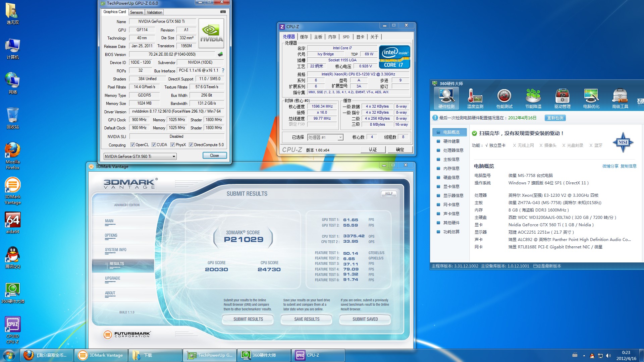Open the 温度监测 temperature monitor icon
Viewport: 644px width, 362px height.
475,99
